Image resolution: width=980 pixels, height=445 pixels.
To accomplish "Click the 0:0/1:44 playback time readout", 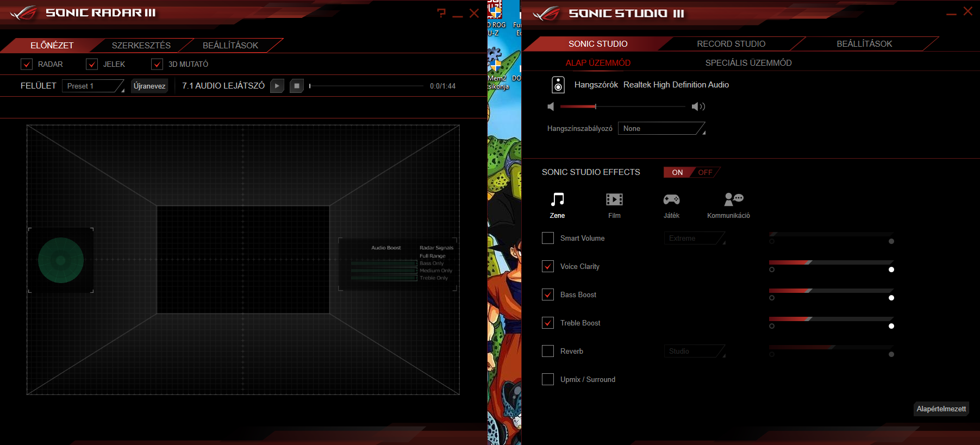I will pos(442,86).
